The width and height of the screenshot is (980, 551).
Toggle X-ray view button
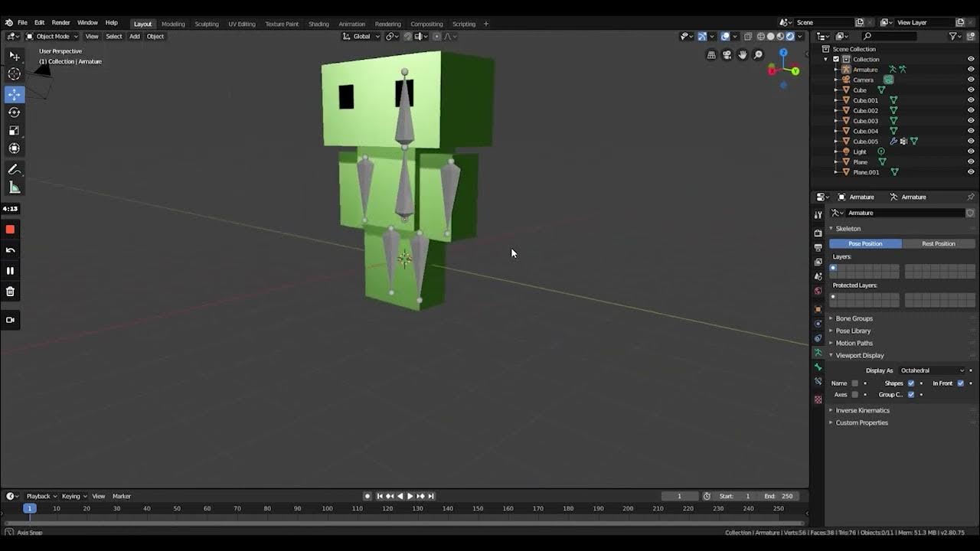click(x=748, y=36)
